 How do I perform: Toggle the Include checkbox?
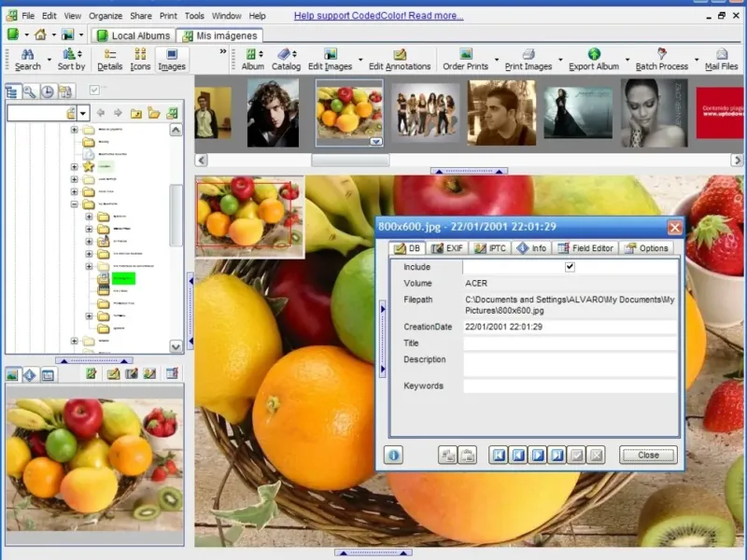(570, 267)
